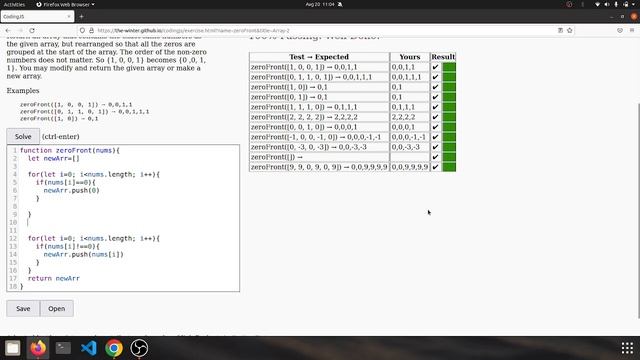Viewport: 640px width, 360px height.
Task: Reload the page with the refresh icon
Action: pyautogui.click(x=32, y=31)
